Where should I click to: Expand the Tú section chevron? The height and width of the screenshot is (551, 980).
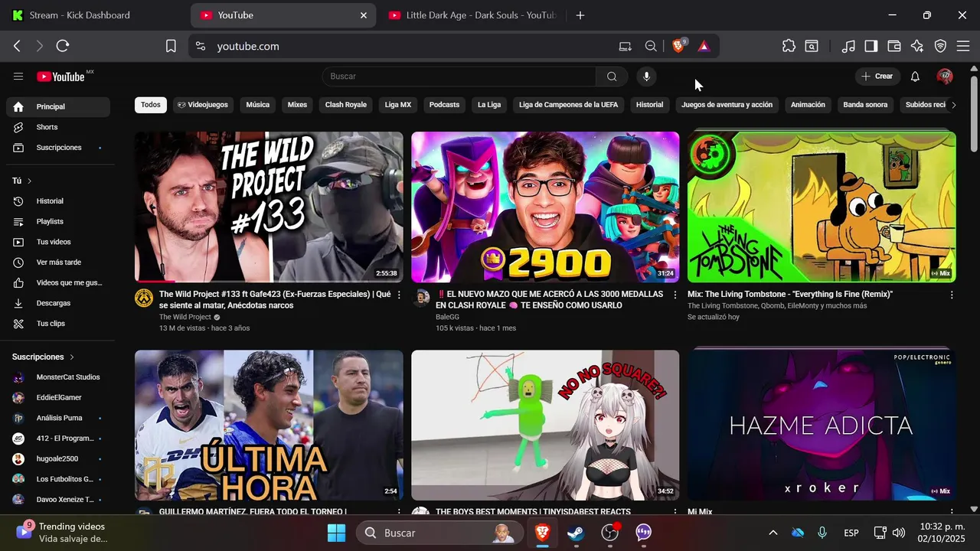point(30,181)
